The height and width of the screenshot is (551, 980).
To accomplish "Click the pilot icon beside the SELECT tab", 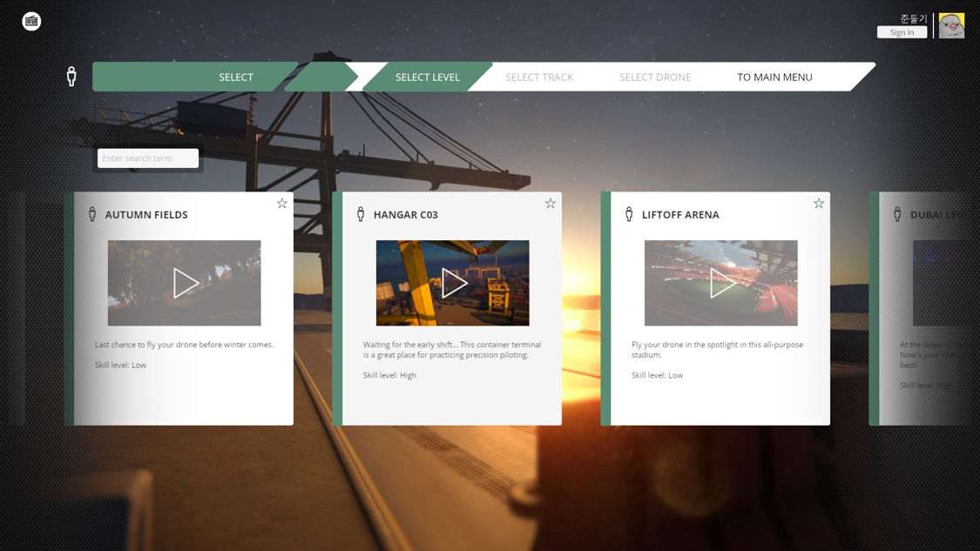I will [x=71, y=77].
